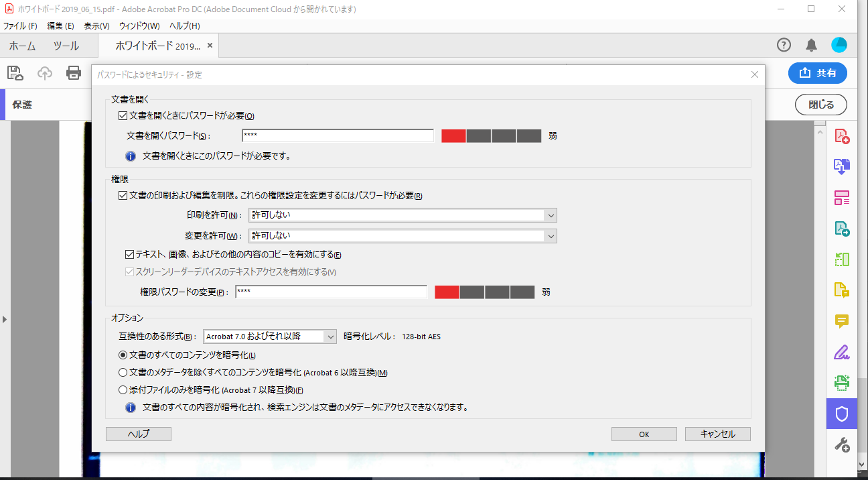Select 添付ファイルのみを暗号化 radio button

(123, 390)
